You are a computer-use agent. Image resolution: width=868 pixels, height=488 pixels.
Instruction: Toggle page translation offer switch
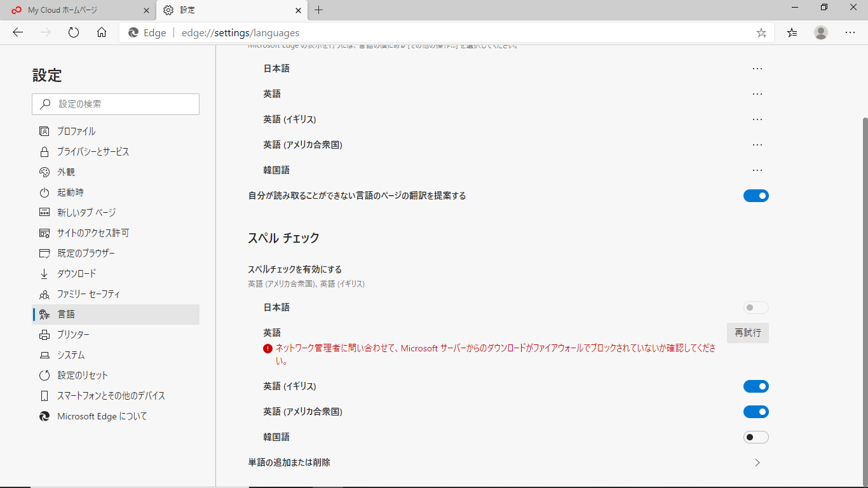click(756, 196)
